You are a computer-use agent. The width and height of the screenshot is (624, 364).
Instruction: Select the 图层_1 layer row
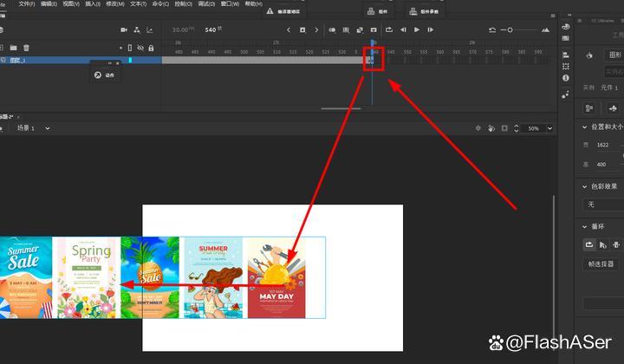[81, 60]
